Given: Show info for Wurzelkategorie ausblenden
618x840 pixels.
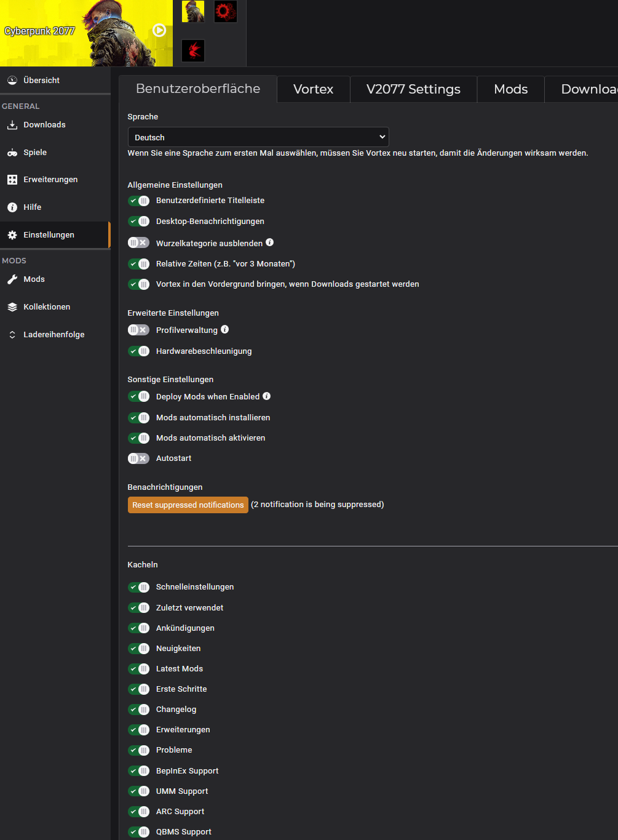Looking at the screenshot, I should point(269,242).
